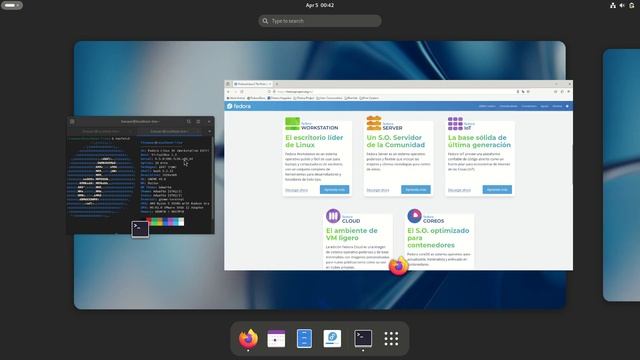The width and height of the screenshot is (640, 360).
Task: Launch Terminal from the dock
Action: click(363, 338)
